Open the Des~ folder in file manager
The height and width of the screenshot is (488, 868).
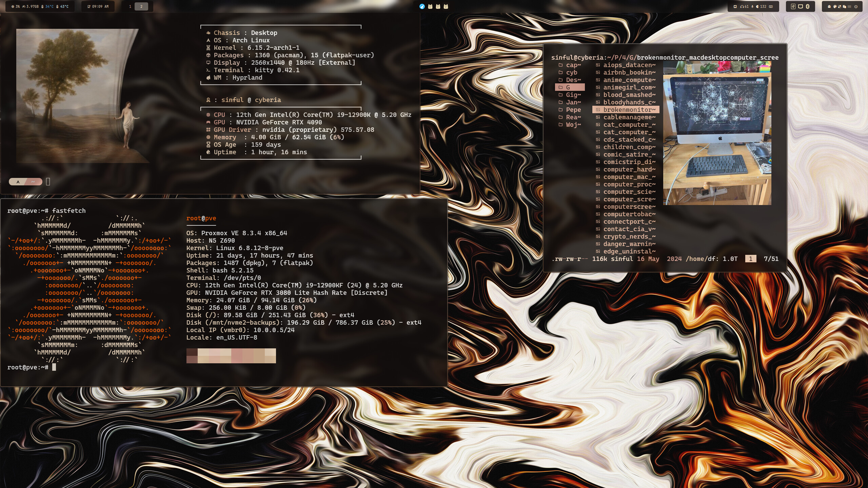570,80
